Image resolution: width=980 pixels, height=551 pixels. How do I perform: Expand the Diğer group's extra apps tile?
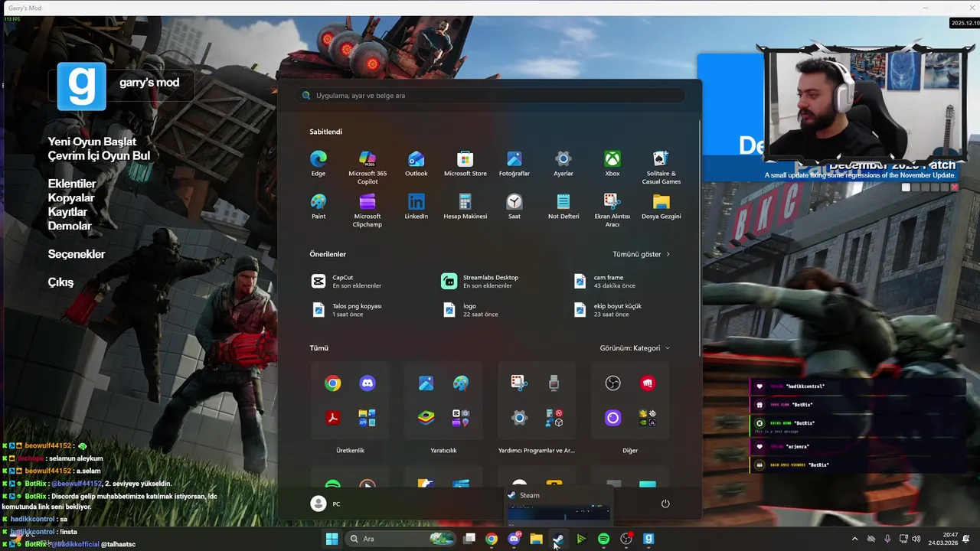click(648, 418)
